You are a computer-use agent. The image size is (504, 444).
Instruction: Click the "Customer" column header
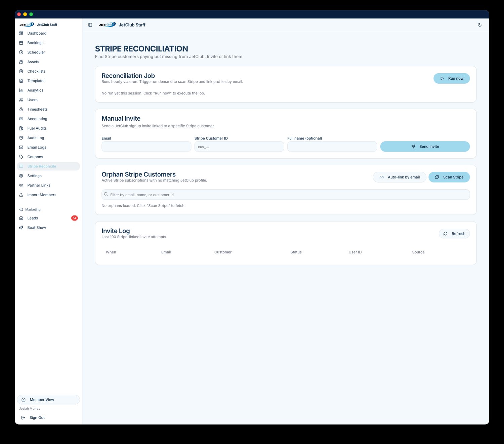(x=223, y=252)
